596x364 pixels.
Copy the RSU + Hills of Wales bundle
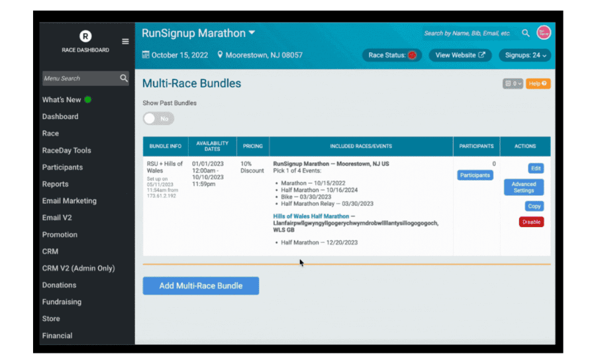tap(534, 206)
